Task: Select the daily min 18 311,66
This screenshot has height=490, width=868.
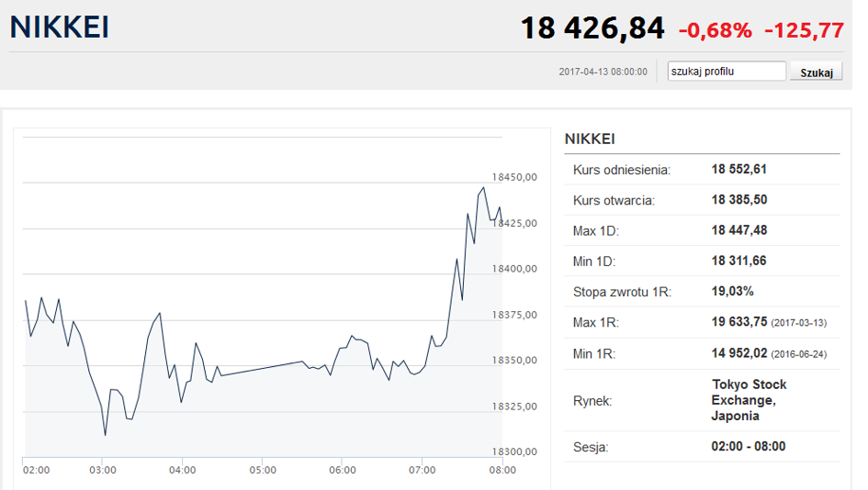Action: tap(738, 261)
